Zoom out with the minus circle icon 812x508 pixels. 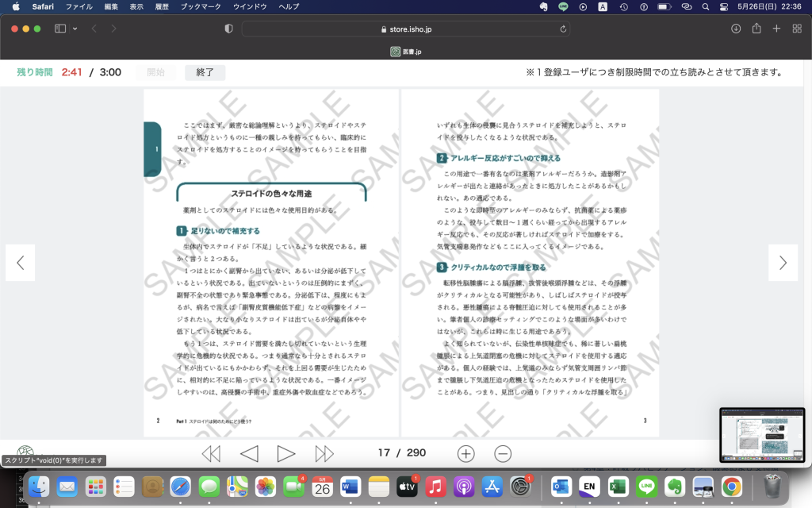click(x=503, y=453)
